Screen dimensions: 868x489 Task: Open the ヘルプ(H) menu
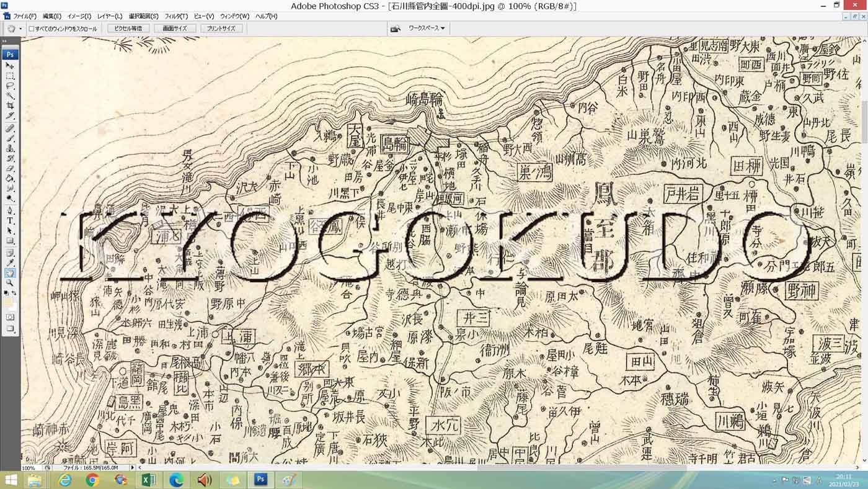[267, 16]
